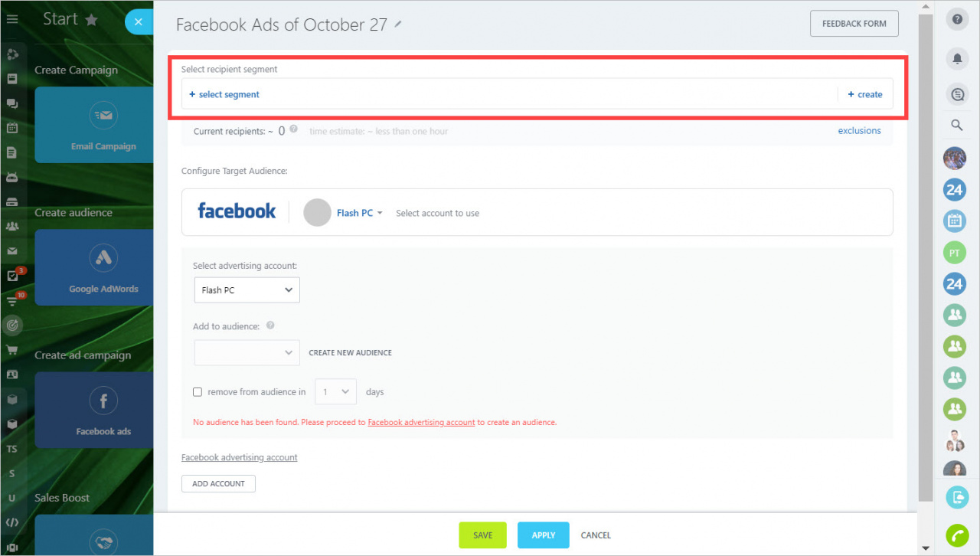This screenshot has width=980, height=556.
Task: Open the Select advertising account combo box
Action: point(247,290)
